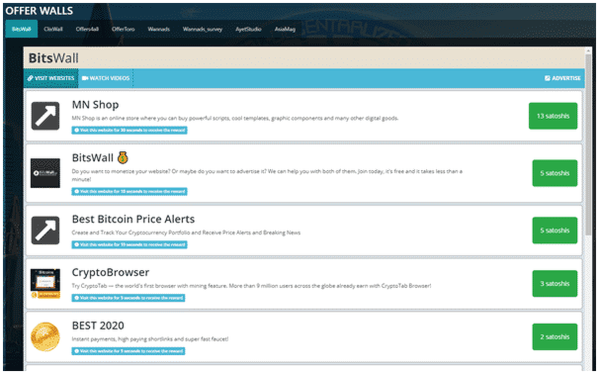Open the Best Bitcoin Price Alerts title
599x374 pixels.
point(133,219)
